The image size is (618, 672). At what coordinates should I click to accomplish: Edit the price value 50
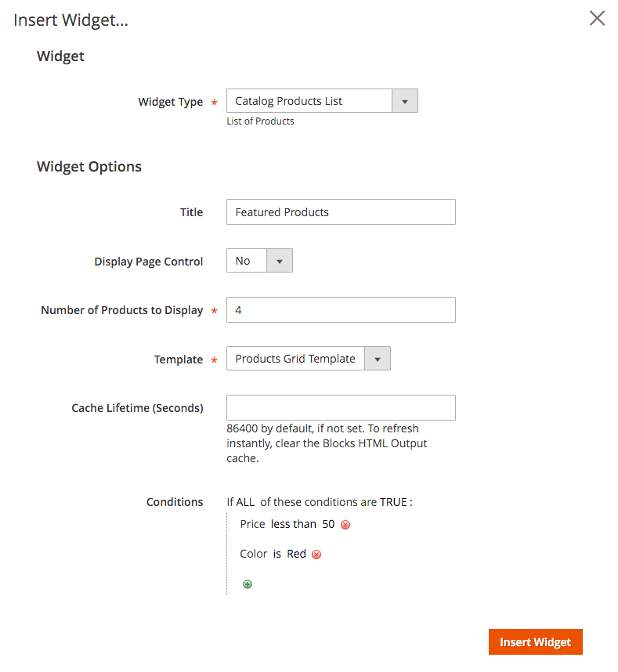pos(328,524)
